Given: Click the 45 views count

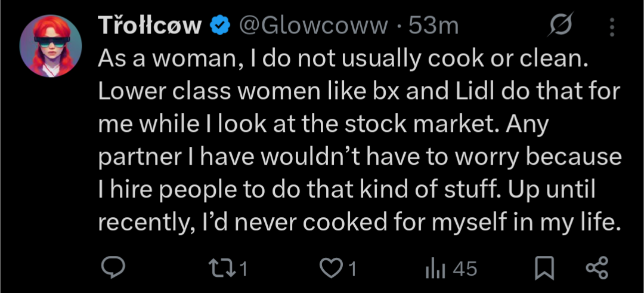Looking at the screenshot, I should click(x=465, y=269).
